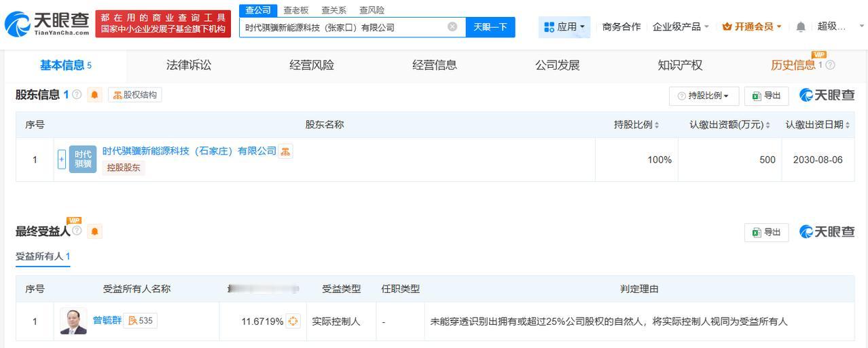
Task: Click equity structure icon after shareholder name
Action: (x=286, y=151)
